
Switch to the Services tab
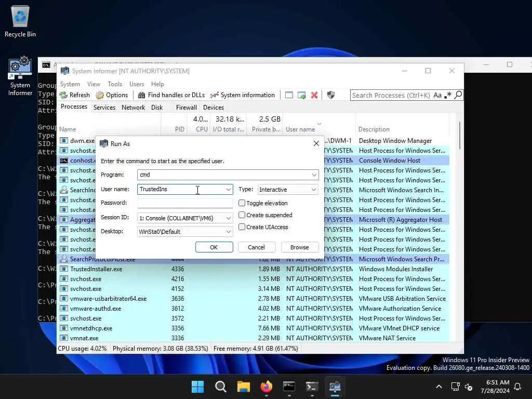point(104,107)
